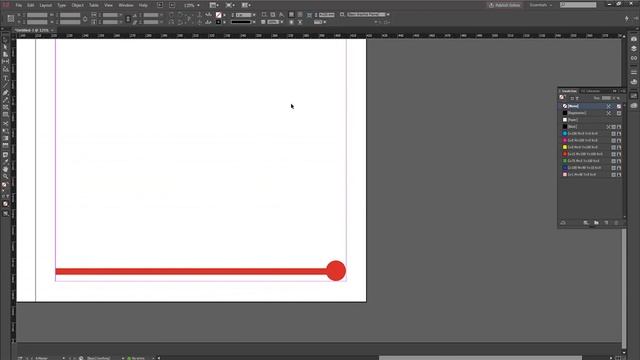Open the Essentials workspace dropdown
This screenshot has height=360, width=640.
click(540, 5)
